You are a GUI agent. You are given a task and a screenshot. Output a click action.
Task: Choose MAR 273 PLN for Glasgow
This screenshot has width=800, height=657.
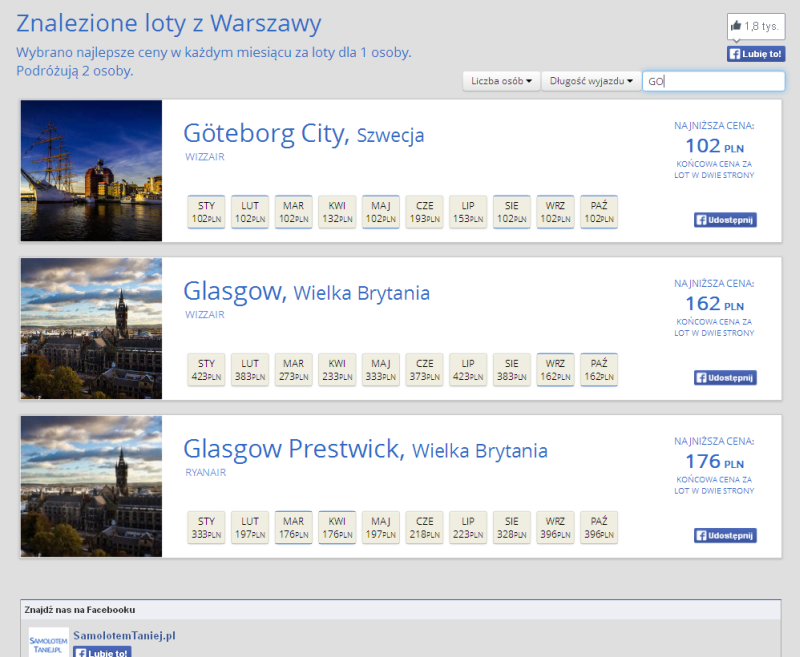[x=293, y=370]
